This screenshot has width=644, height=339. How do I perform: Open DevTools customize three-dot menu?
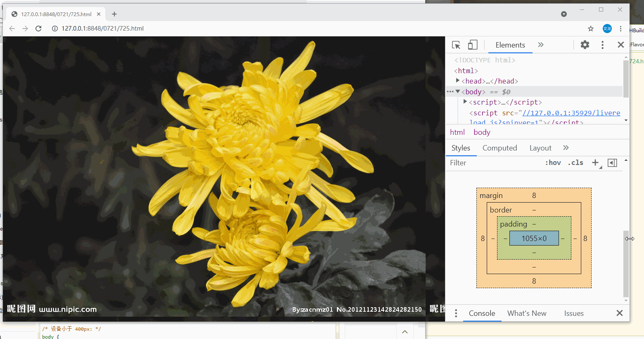pyautogui.click(x=602, y=45)
